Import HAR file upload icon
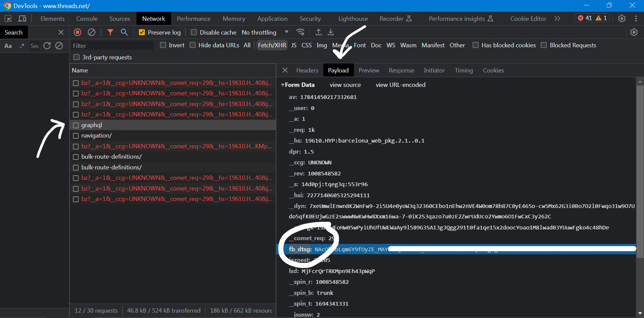 coord(319,32)
